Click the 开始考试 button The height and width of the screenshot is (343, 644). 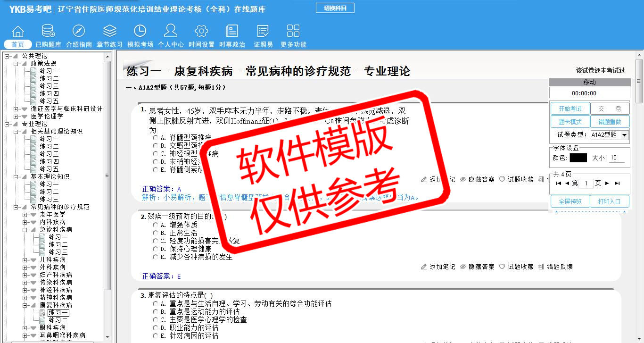pos(570,109)
